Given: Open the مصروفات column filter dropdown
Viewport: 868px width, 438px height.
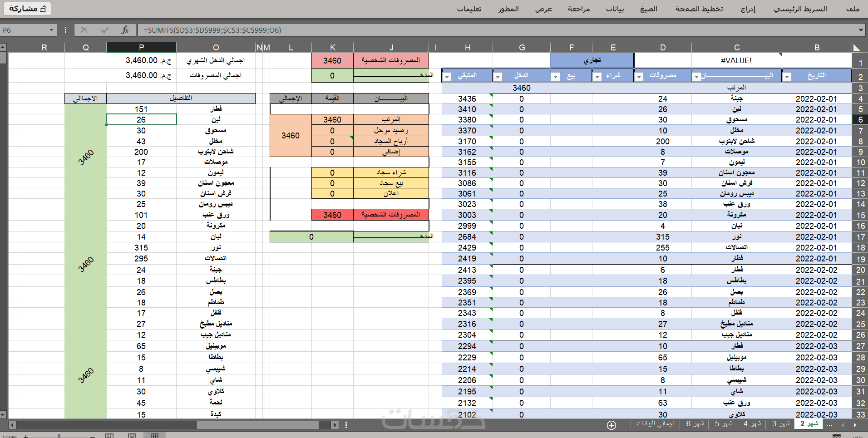Looking at the screenshot, I should (639, 77).
